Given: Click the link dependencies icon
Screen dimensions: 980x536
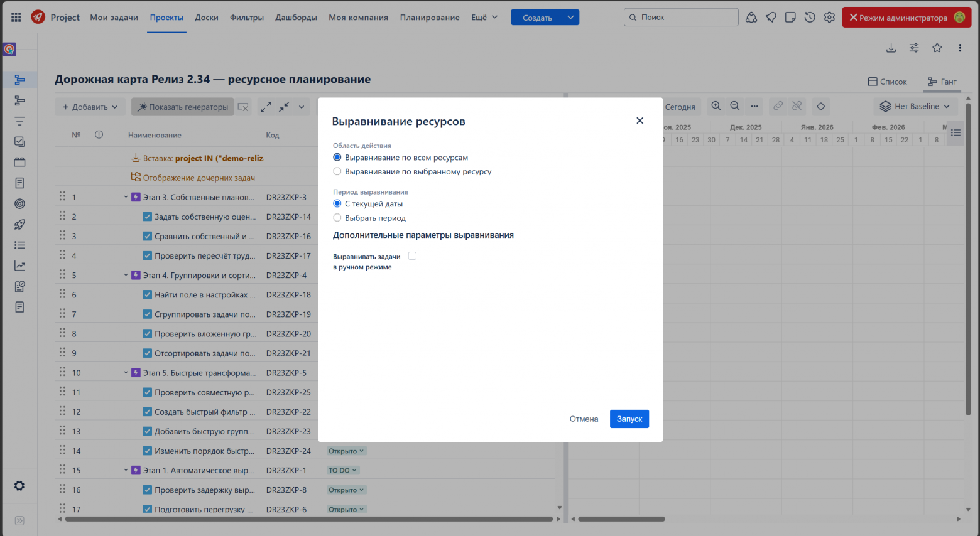Looking at the screenshot, I should click(778, 106).
